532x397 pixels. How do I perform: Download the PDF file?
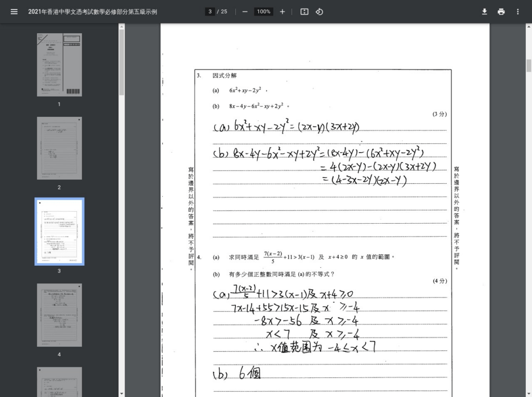click(485, 12)
